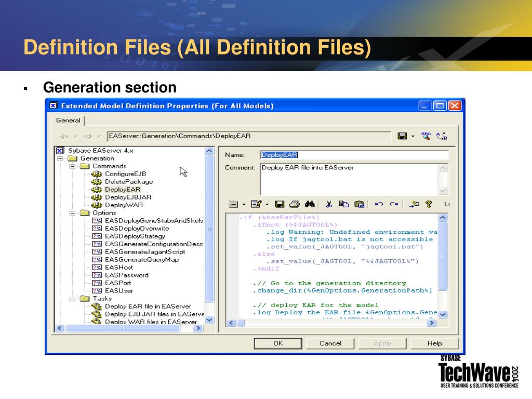
Task: Click the code line ".// Go to the generation directory"
Action: (329, 283)
